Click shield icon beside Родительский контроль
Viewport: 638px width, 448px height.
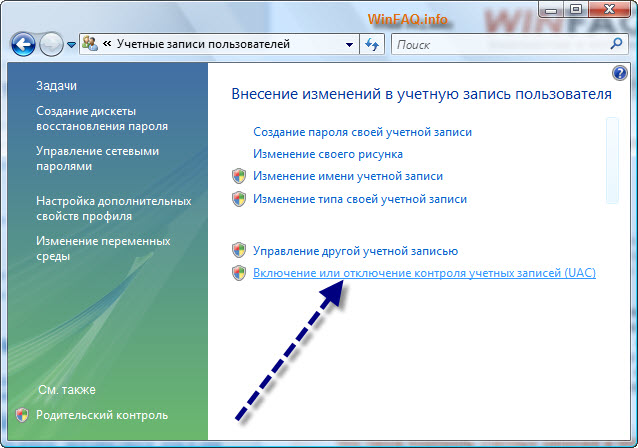point(22,415)
